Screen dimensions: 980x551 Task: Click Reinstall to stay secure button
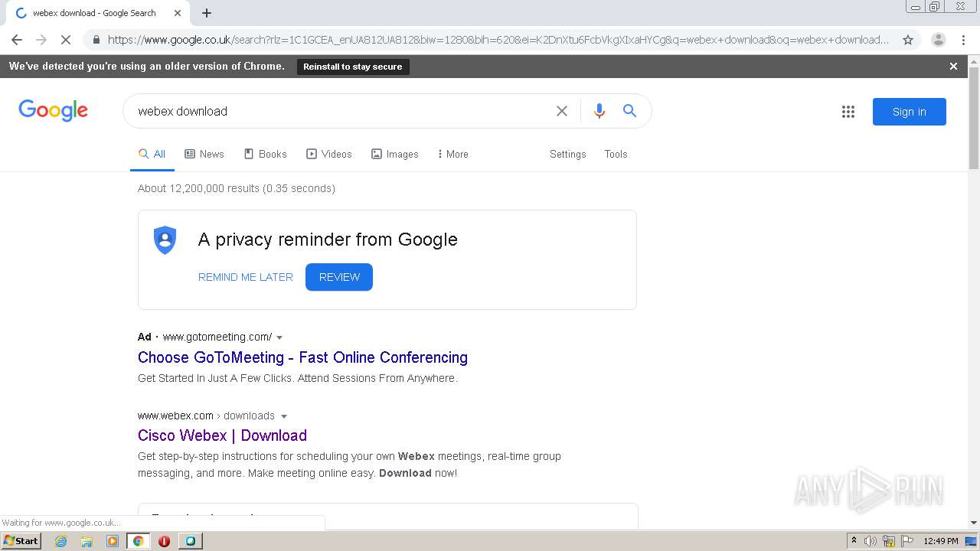(353, 67)
